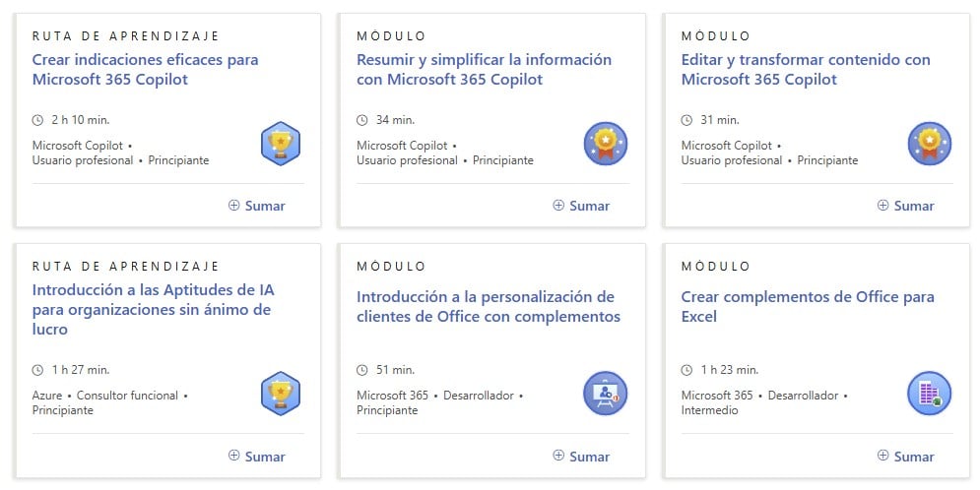Click medal badge on Resumir y simplificar card
Image resolution: width=980 pixels, height=490 pixels.
[605, 144]
